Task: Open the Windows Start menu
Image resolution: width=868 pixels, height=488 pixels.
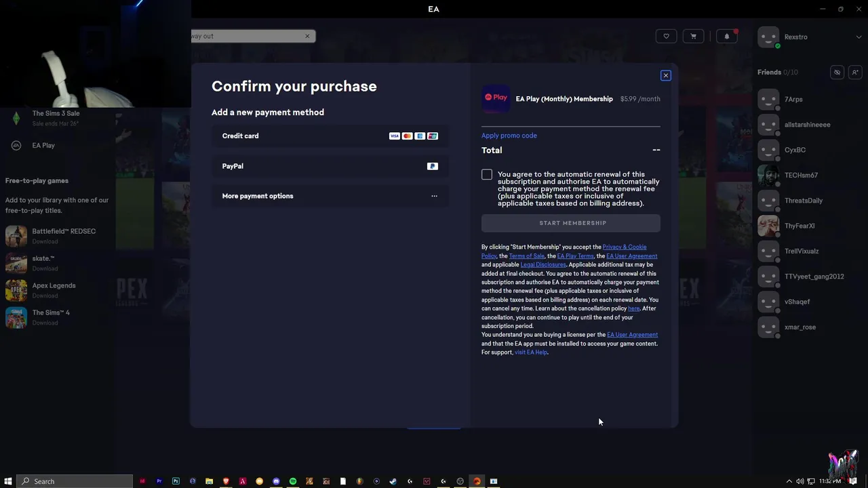Action: tap(8, 481)
